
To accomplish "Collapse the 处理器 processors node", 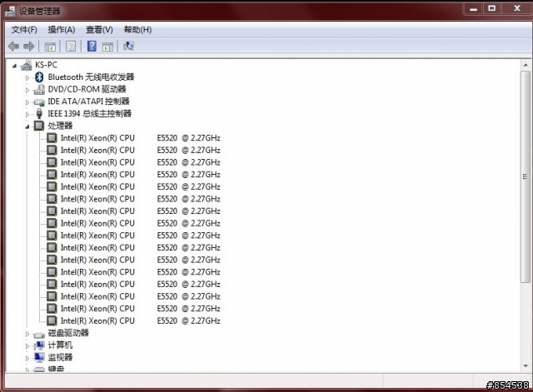I will click(x=27, y=127).
